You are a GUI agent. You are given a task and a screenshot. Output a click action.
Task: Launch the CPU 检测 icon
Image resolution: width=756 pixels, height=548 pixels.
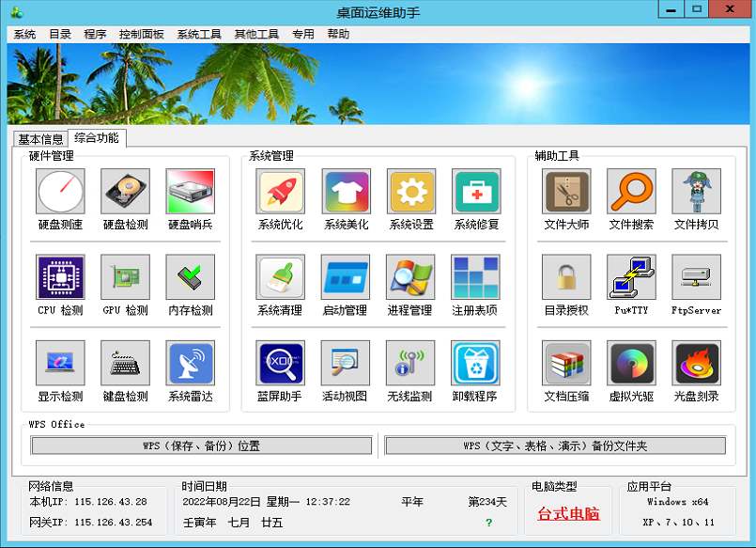coord(60,277)
